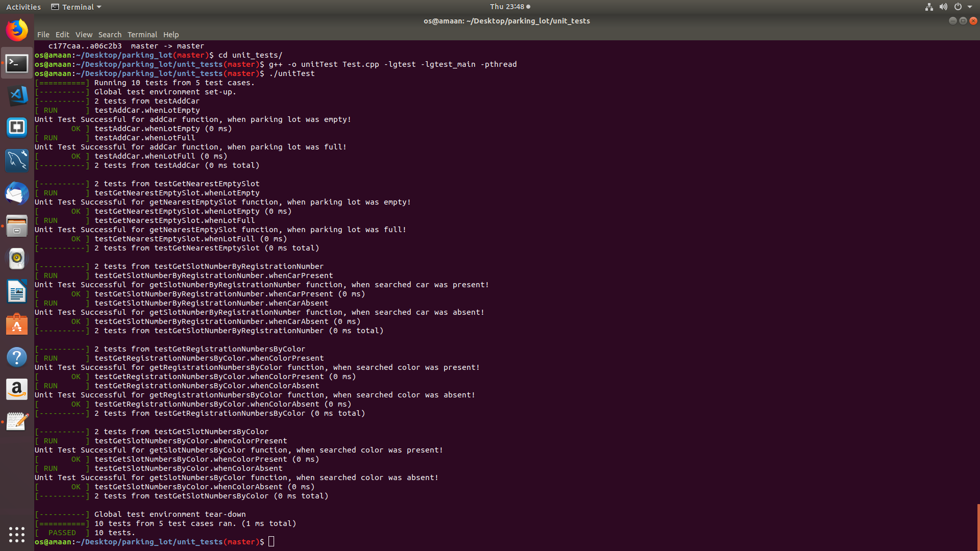
Task: Open Text Editor from the dock
Action: [x=17, y=421]
